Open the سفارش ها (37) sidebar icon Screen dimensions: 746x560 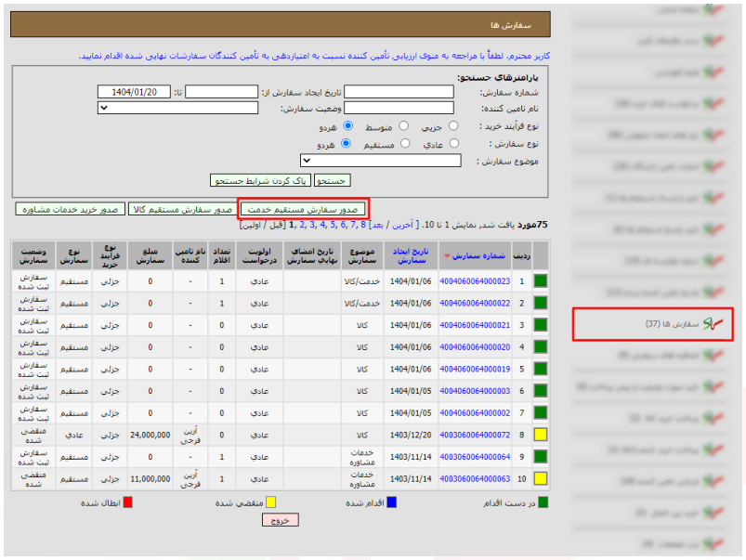[713, 324]
